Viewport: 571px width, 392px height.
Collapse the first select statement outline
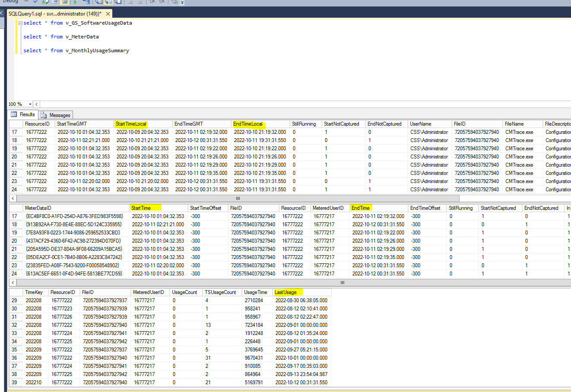point(20,23)
